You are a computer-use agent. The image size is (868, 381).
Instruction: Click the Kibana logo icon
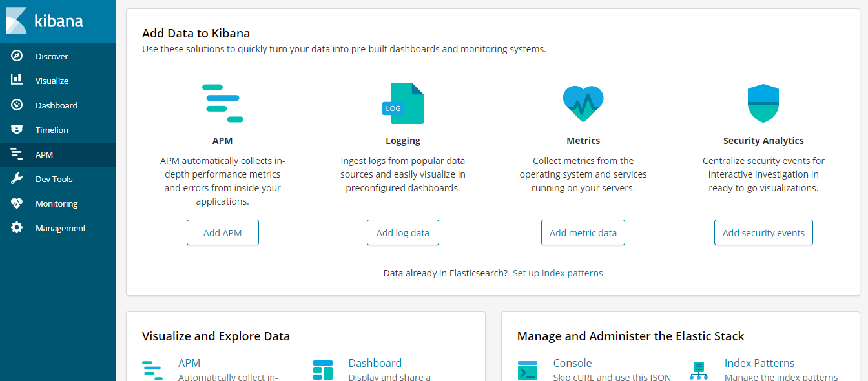[17, 21]
